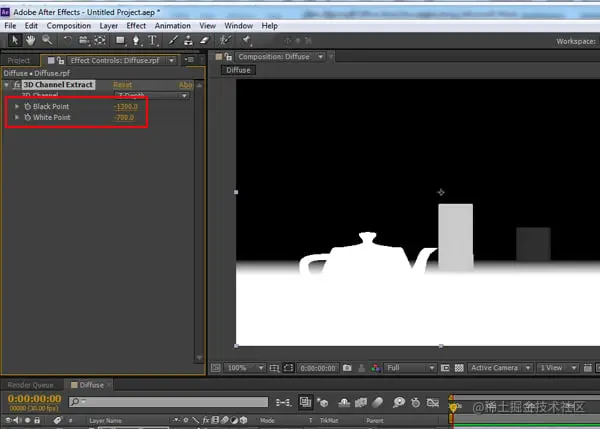600x429 pixels.
Task: Click the timeline current time 0:00:00:00
Action: [x=34, y=399]
